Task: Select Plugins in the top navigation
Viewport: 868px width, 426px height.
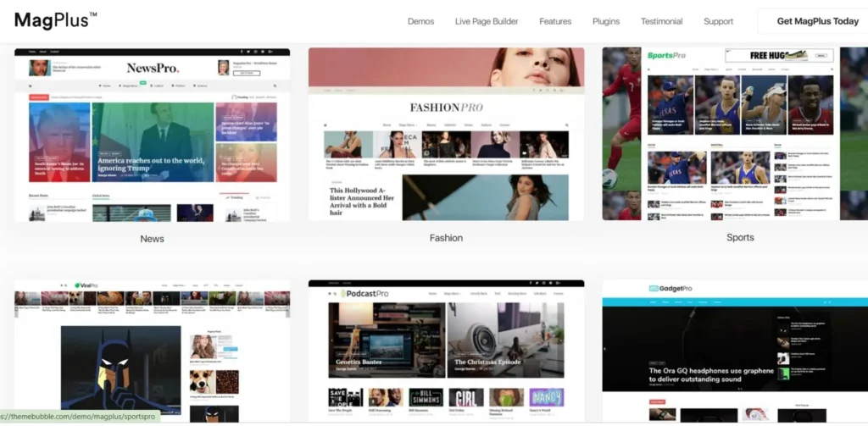Action: 606,21
